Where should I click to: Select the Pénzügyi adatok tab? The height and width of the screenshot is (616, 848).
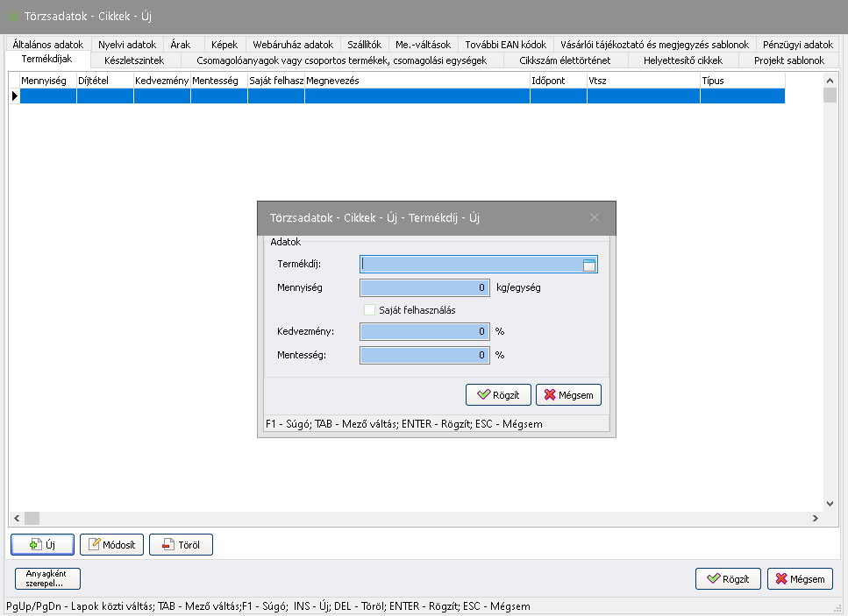point(797,44)
